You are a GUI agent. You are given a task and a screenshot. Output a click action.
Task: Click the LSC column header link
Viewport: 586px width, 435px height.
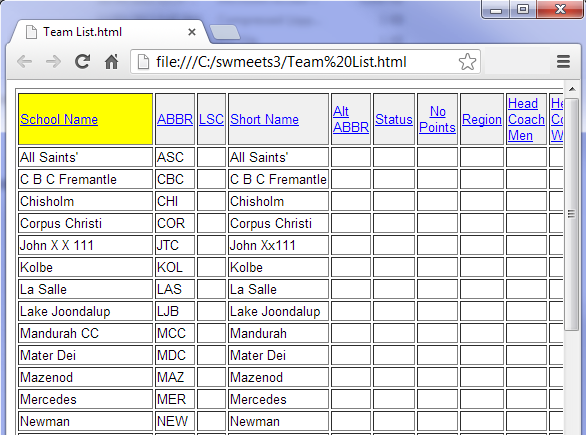tap(211, 120)
